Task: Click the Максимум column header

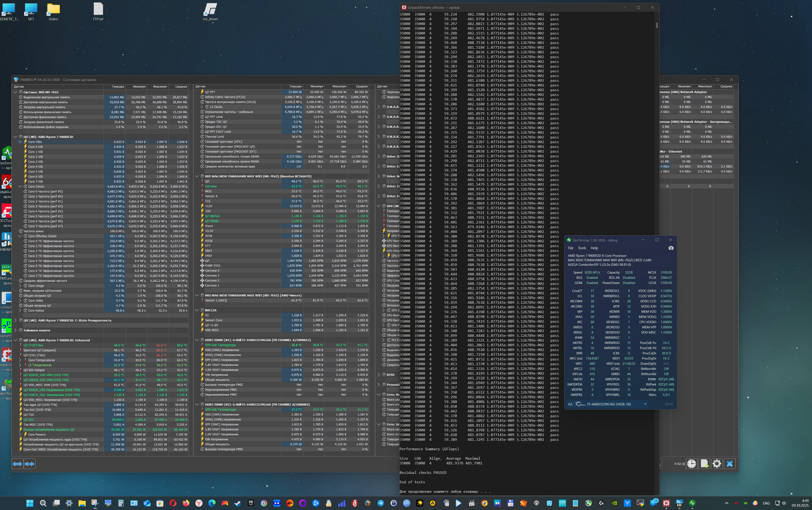Action: 159,87
